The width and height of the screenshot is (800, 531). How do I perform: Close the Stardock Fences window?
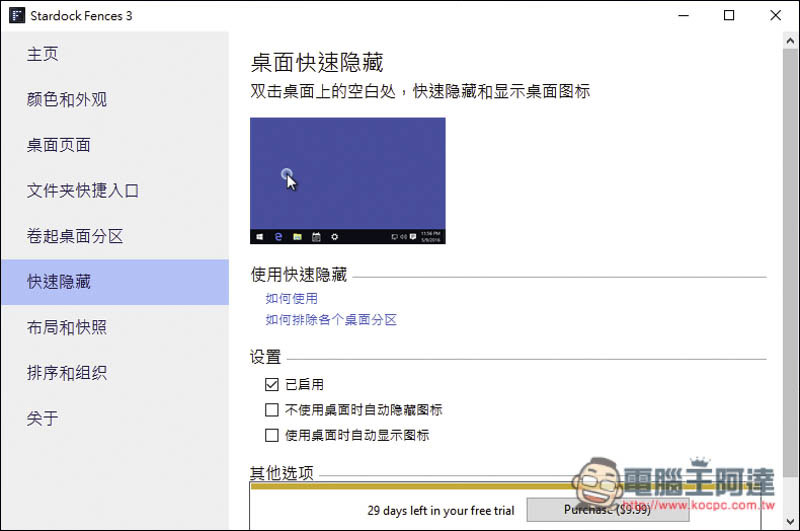776,15
